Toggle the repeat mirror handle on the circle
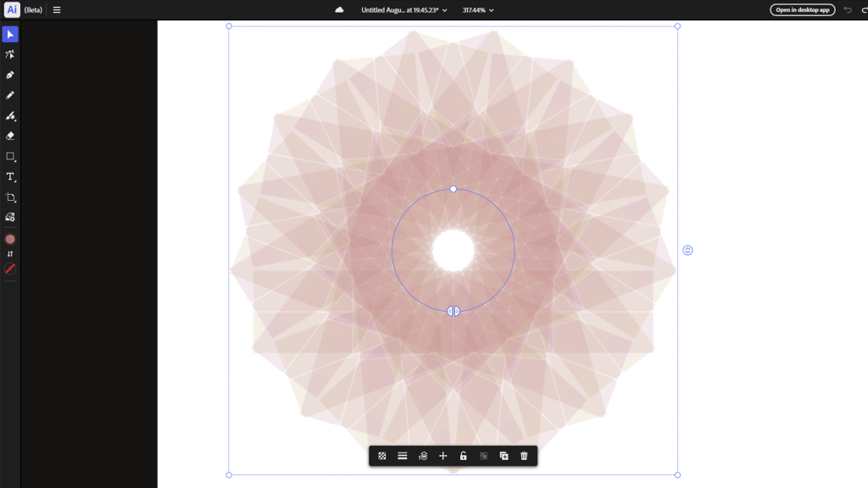Image resolution: width=868 pixels, height=488 pixels. pyautogui.click(x=453, y=311)
